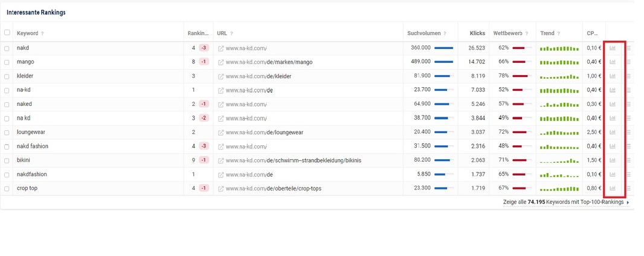Image resolution: width=644 pixels, height=256 pixels.
Task: Click the blue search volume bar for nakd
Action: (x=443, y=48)
